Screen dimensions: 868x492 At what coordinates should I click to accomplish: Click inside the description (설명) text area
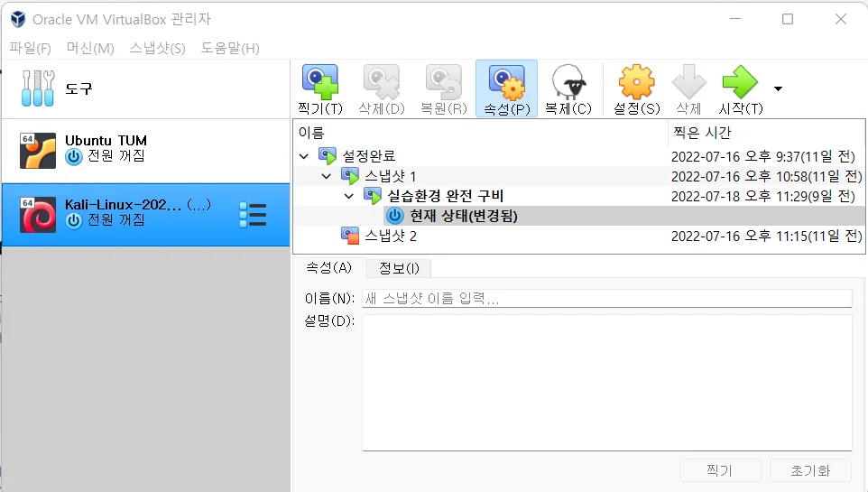606,383
